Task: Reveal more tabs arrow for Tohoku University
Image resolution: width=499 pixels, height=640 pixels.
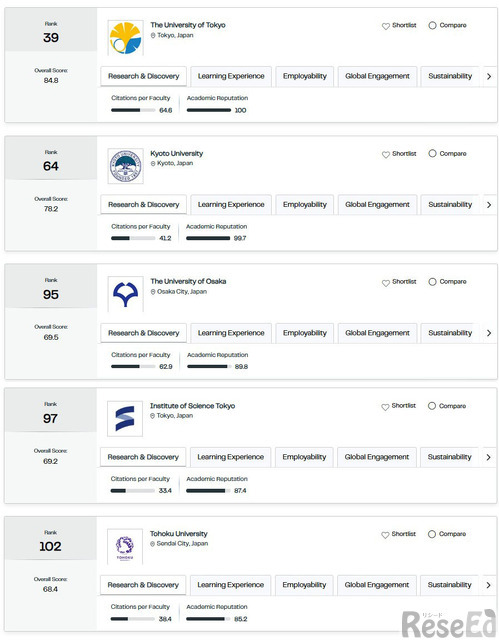Action: pos(488,585)
